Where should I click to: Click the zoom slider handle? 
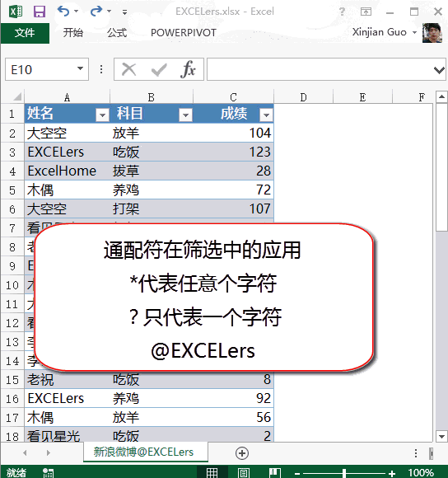point(344,473)
